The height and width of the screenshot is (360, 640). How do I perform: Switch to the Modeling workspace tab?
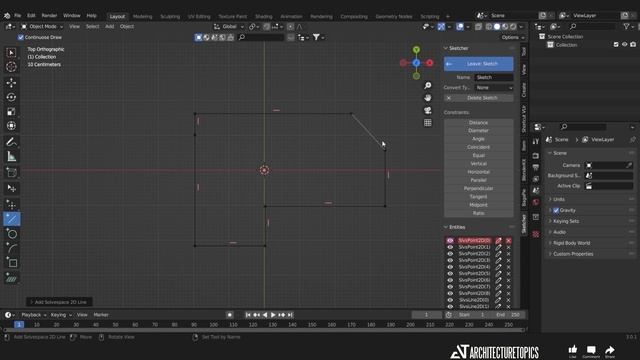click(142, 16)
